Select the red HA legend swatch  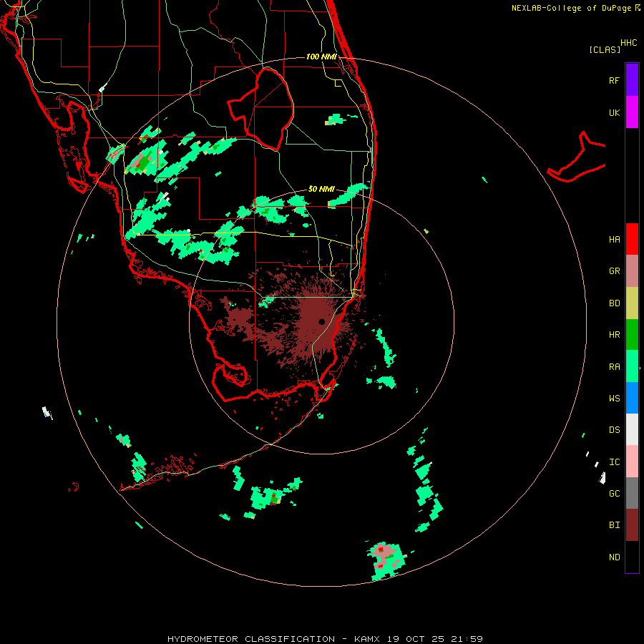tap(632, 239)
